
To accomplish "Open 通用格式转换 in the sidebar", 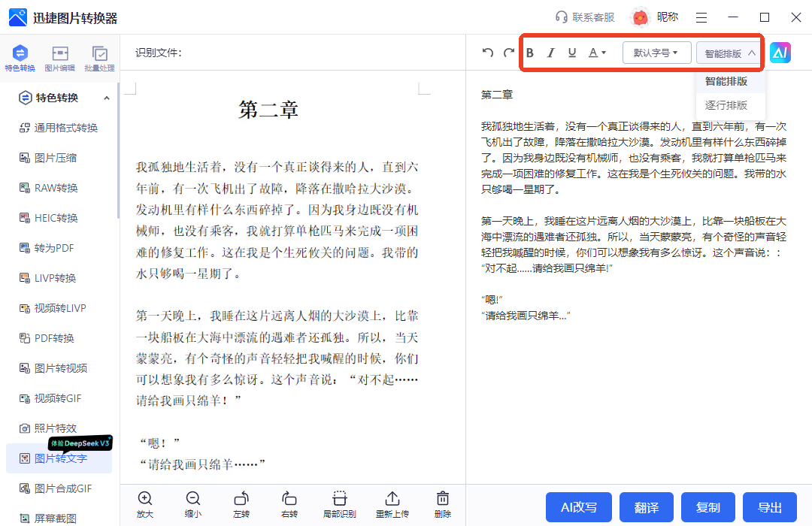I will click(x=59, y=128).
